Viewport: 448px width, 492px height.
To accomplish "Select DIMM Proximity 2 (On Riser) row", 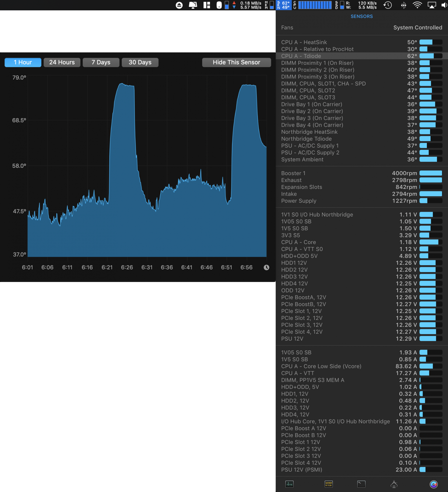I will (362, 70).
